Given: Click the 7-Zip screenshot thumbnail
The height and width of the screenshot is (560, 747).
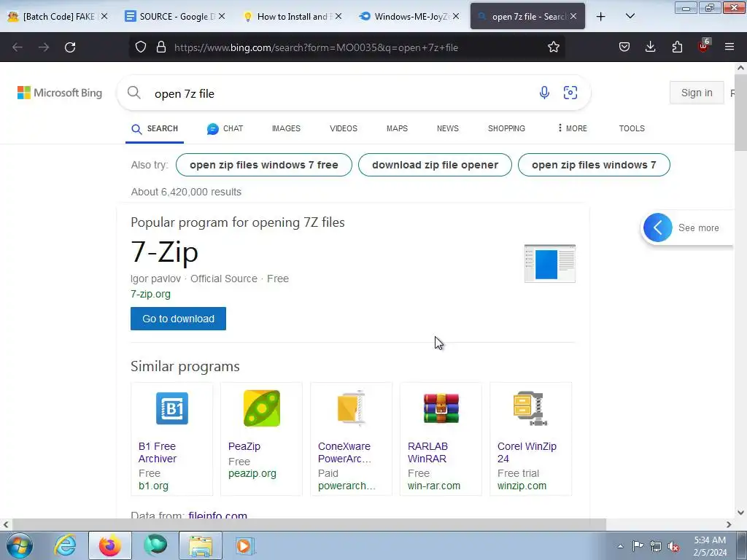Looking at the screenshot, I should [x=550, y=263].
